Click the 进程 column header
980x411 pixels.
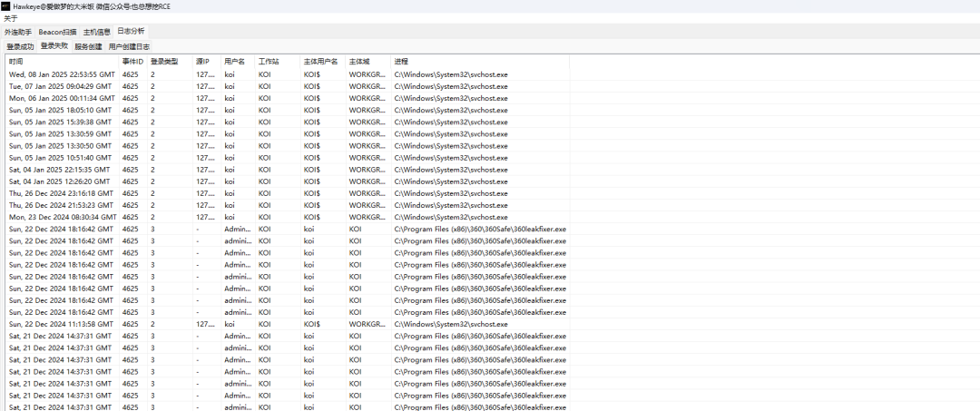[x=481, y=62]
